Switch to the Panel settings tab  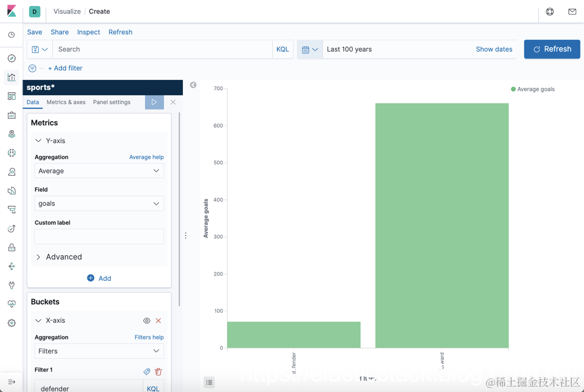[x=112, y=102]
